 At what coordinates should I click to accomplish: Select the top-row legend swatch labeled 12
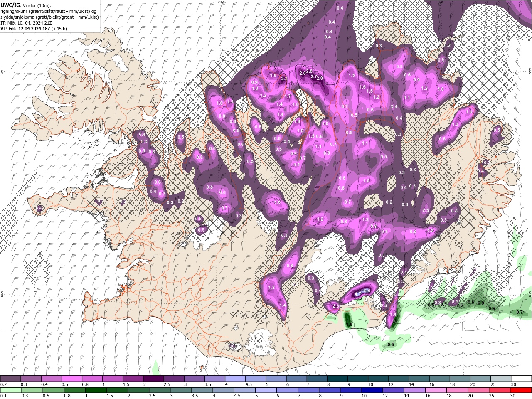pos(399,379)
